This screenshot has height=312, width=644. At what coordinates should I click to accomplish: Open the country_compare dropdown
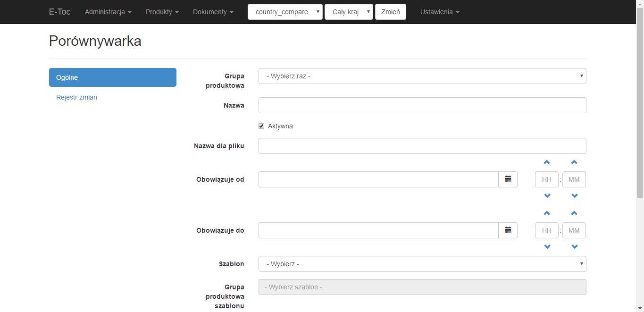click(x=285, y=12)
